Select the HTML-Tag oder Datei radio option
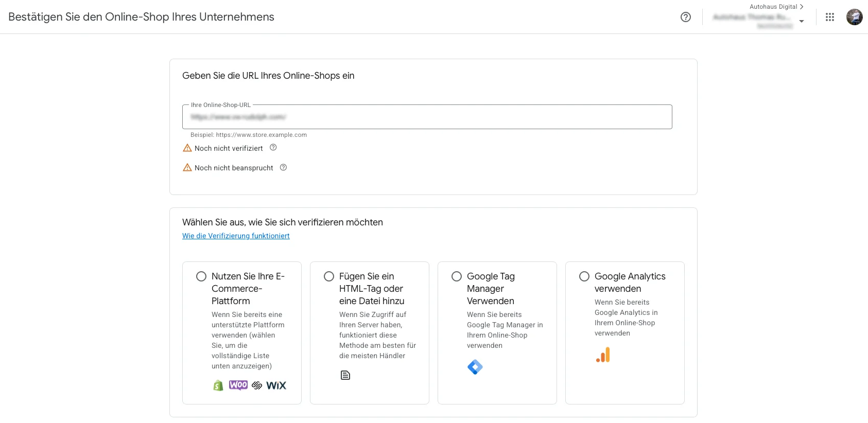This screenshot has width=868, height=423. [329, 276]
